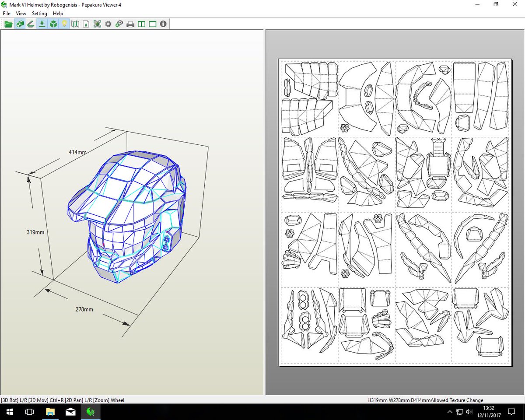Show hidden system tray icons chevron
The height and width of the screenshot is (420, 525).
[x=450, y=412]
